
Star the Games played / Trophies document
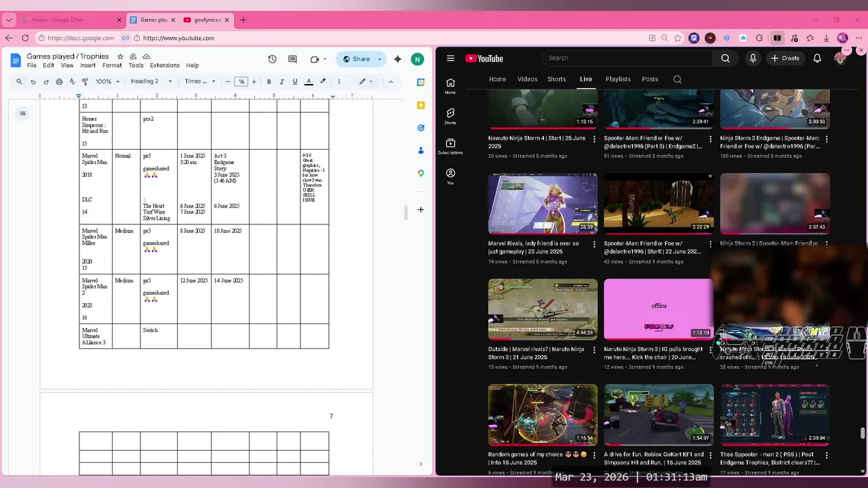(x=120, y=57)
